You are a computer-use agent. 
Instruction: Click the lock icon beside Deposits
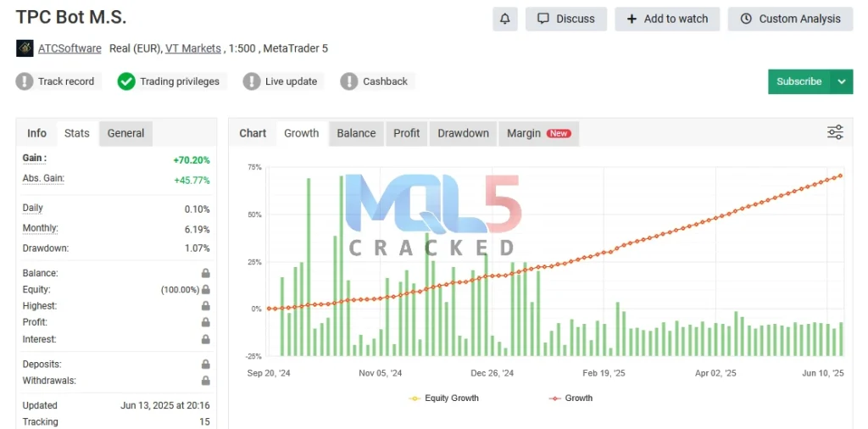pos(205,364)
